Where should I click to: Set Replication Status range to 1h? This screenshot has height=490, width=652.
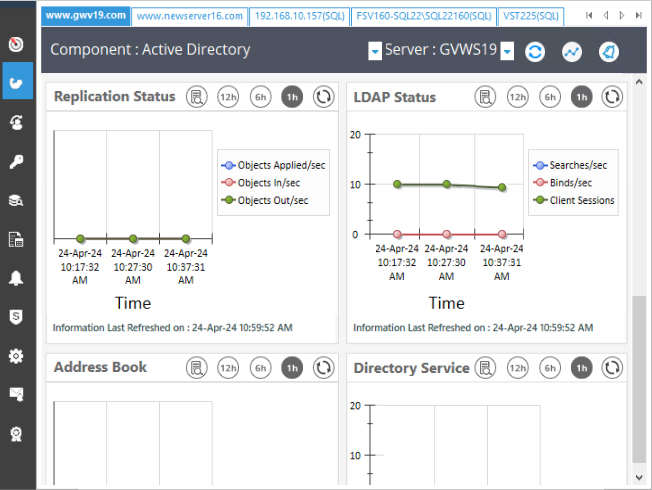click(x=292, y=97)
